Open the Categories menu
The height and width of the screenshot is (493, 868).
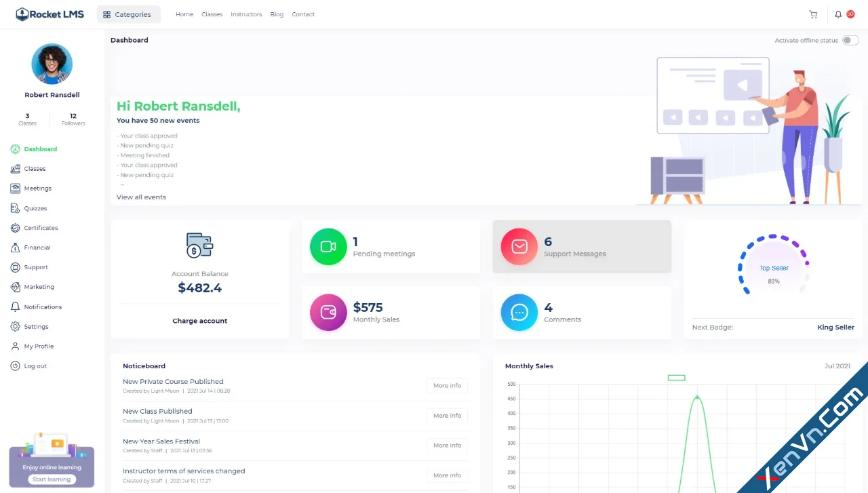click(x=128, y=14)
